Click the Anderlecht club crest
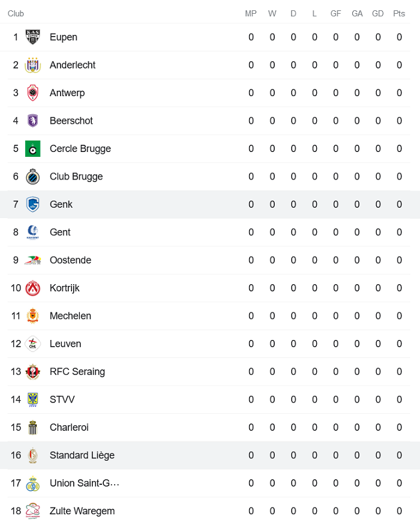This screenshot has width=420, height=528. [x=32, y=65]
